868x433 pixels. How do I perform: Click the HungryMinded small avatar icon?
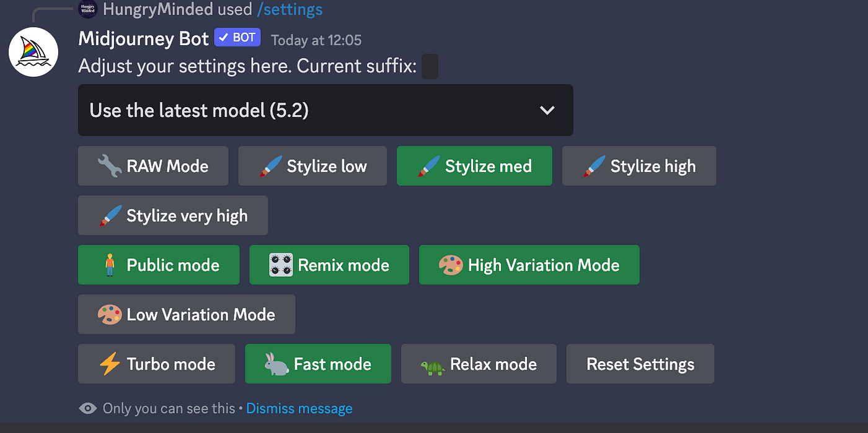88,9
